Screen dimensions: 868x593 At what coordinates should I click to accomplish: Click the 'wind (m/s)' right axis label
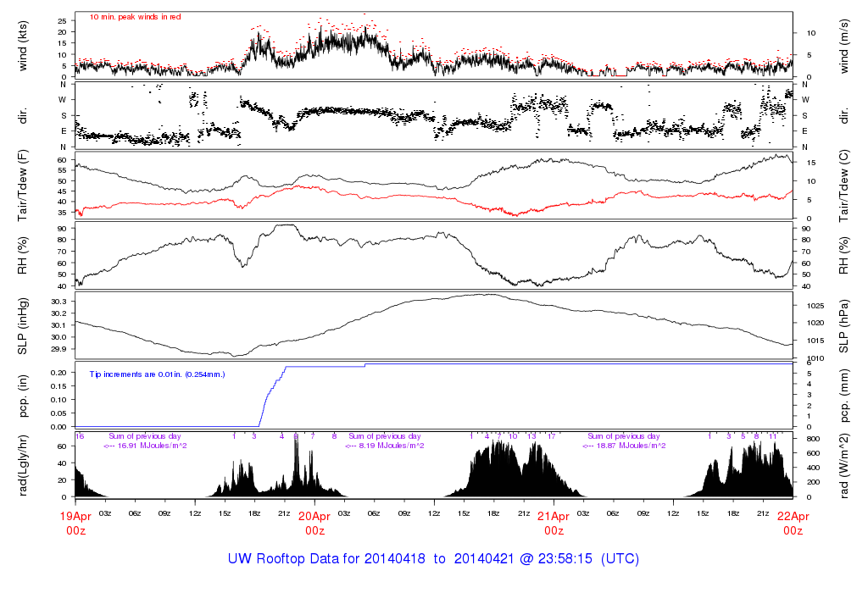843,47
